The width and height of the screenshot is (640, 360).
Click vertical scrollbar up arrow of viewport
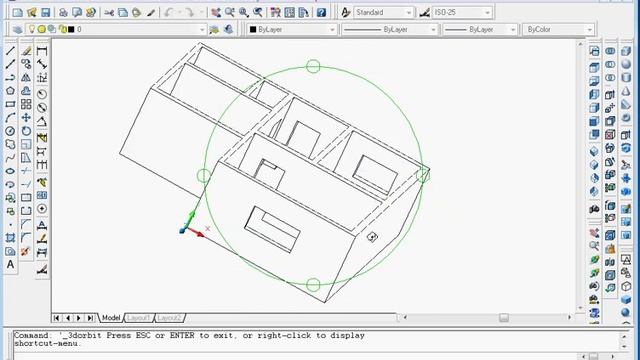581,44
